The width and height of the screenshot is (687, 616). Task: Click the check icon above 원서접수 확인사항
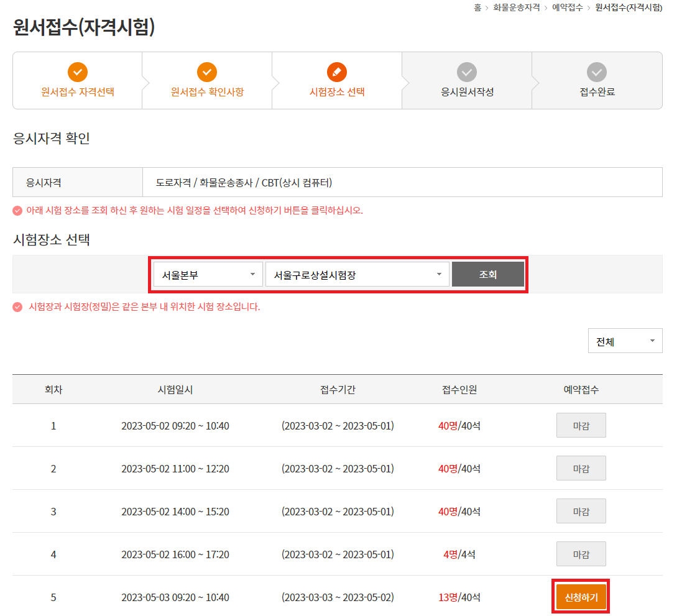coord(207,72)
